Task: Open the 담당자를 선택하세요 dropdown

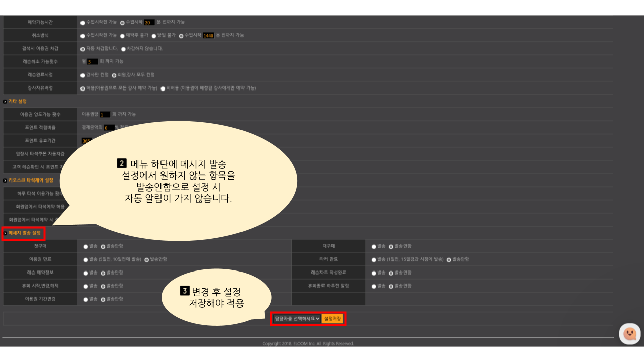Action: 296,319
